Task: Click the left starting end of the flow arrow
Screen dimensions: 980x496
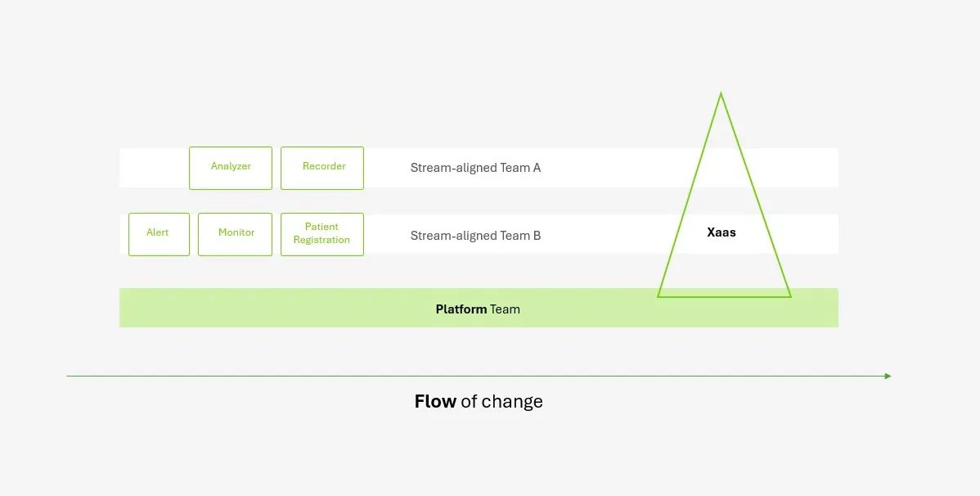Action: (x=69, y=377)
